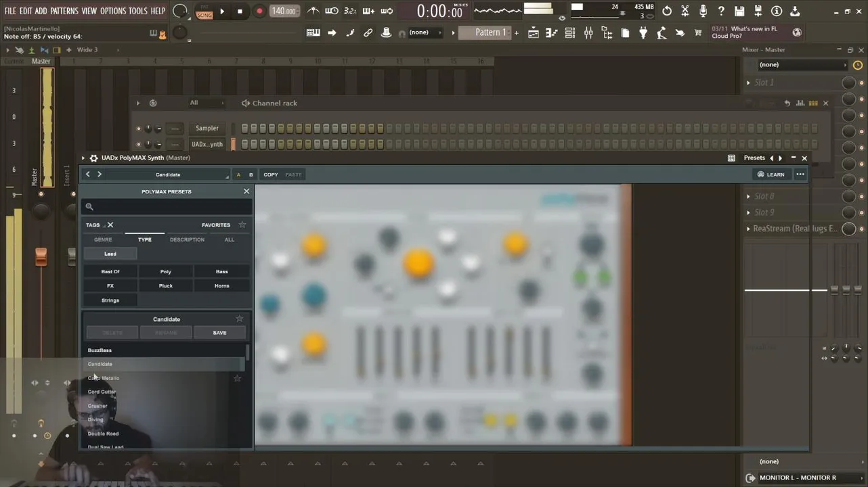Expand the plugin window menu arrow beside the gear

tap(83, 158)
